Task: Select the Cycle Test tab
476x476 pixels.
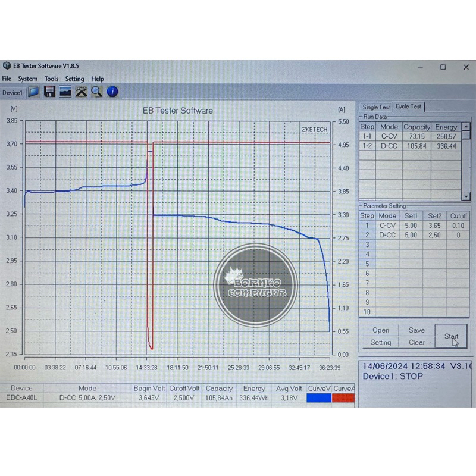Action: click(408, 107)
